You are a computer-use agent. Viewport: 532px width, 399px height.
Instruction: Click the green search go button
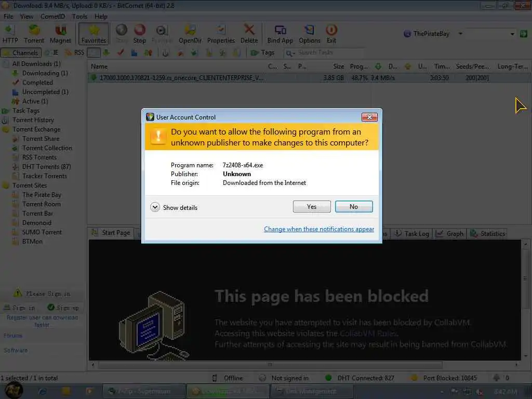(x=524, y=34)
